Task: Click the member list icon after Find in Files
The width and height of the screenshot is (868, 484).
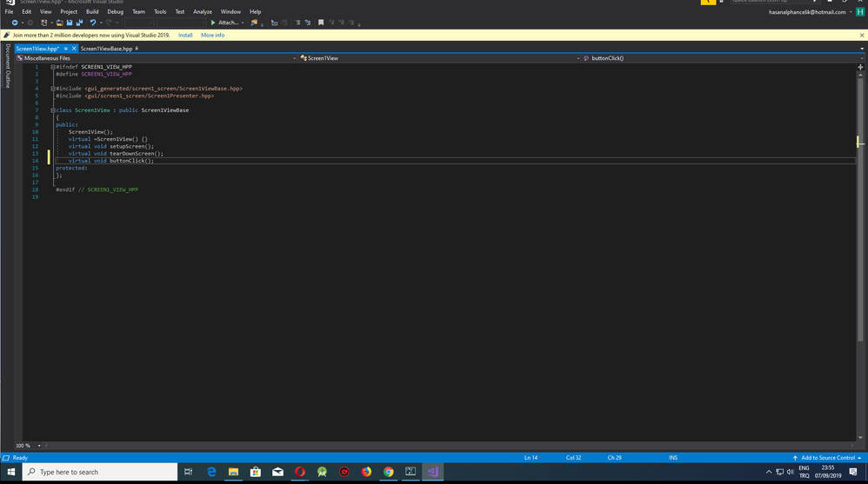Action: tap(274, 23)
